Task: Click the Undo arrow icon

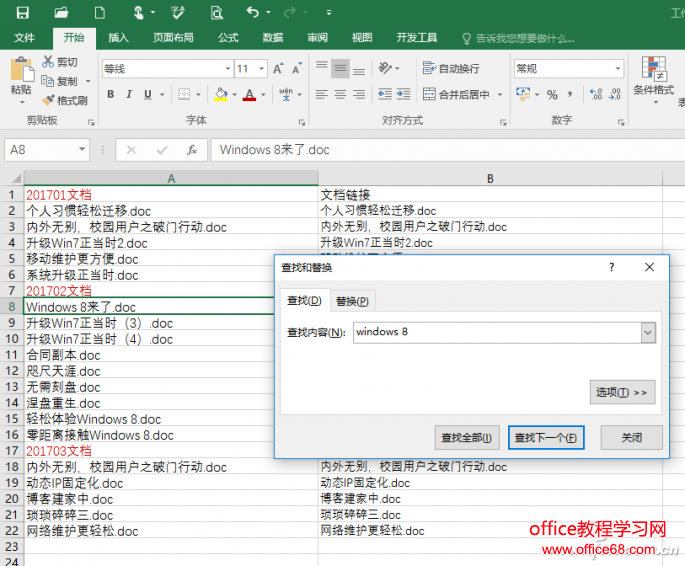Action: coord(252,13)
